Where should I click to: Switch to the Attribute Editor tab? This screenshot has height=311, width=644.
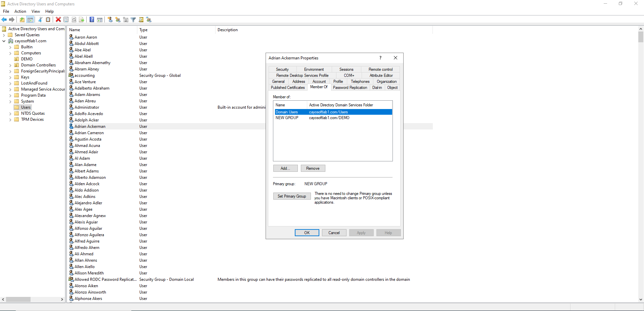[x=381, y=75]
